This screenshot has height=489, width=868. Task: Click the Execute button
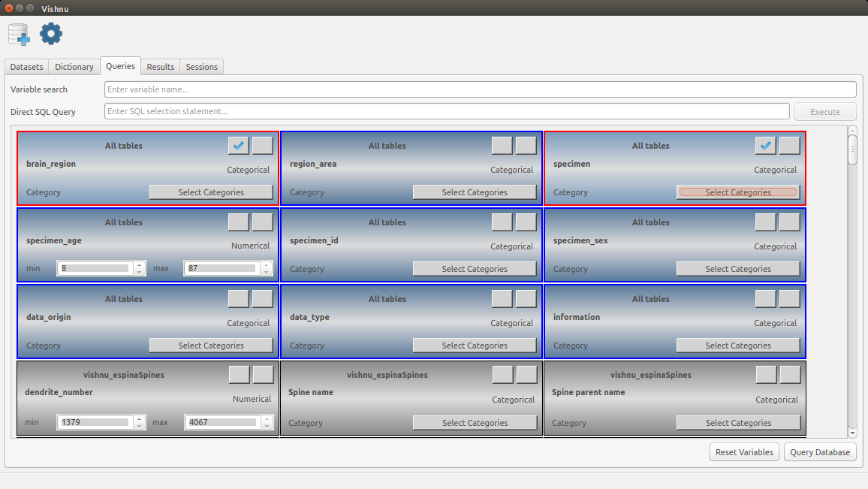(x=825, y=111)
